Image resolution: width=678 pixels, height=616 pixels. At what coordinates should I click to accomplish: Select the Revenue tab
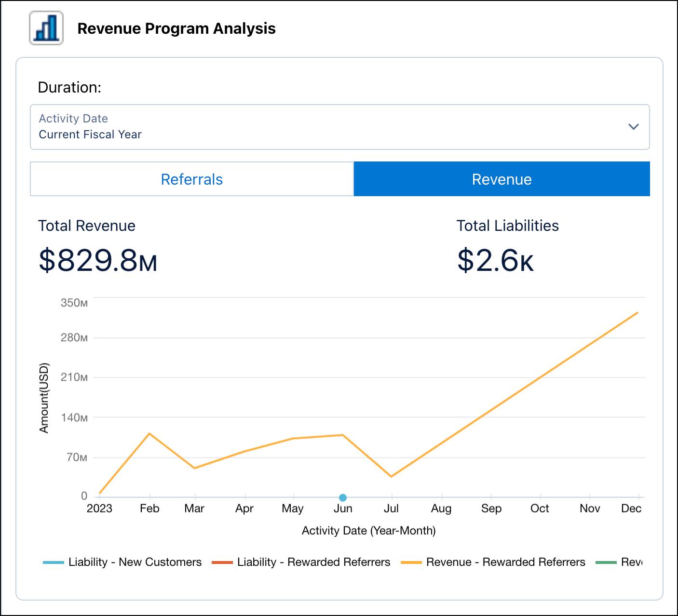(x=502, y=179)
